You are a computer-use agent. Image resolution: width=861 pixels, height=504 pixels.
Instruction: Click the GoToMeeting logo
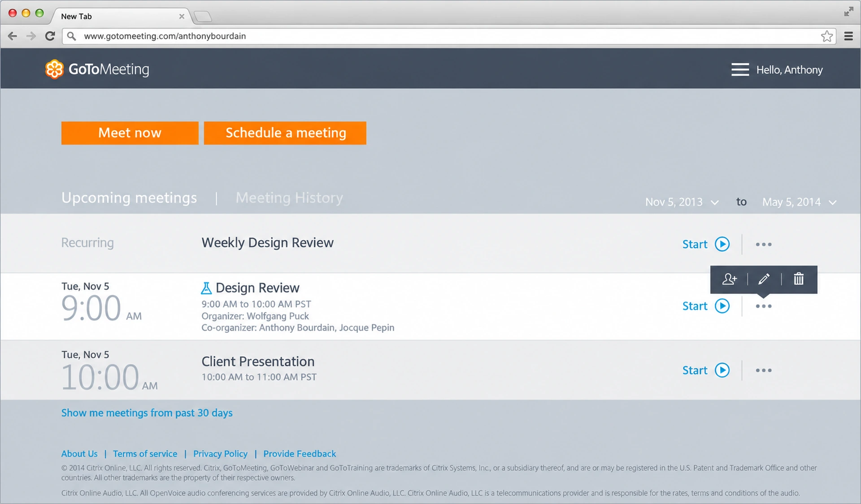(97, 69)
